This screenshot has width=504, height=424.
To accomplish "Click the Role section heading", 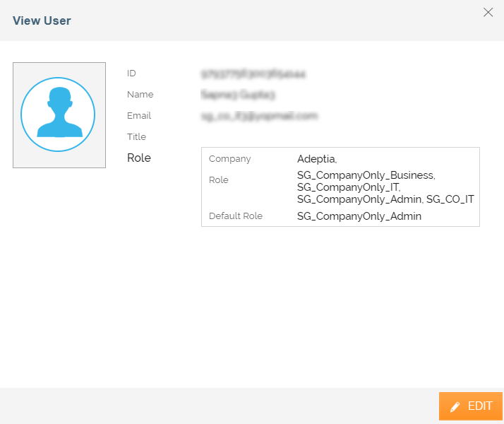I will (x=139, y=158).
